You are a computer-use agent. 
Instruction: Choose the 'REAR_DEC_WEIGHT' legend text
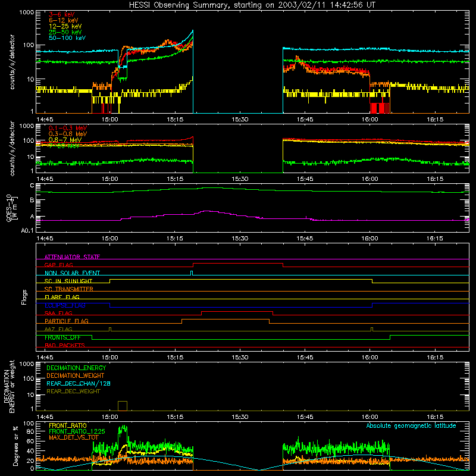coord(73,392)
